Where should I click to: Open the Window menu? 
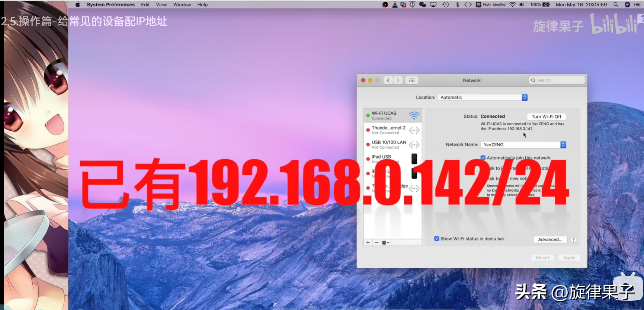pos(182,5)
